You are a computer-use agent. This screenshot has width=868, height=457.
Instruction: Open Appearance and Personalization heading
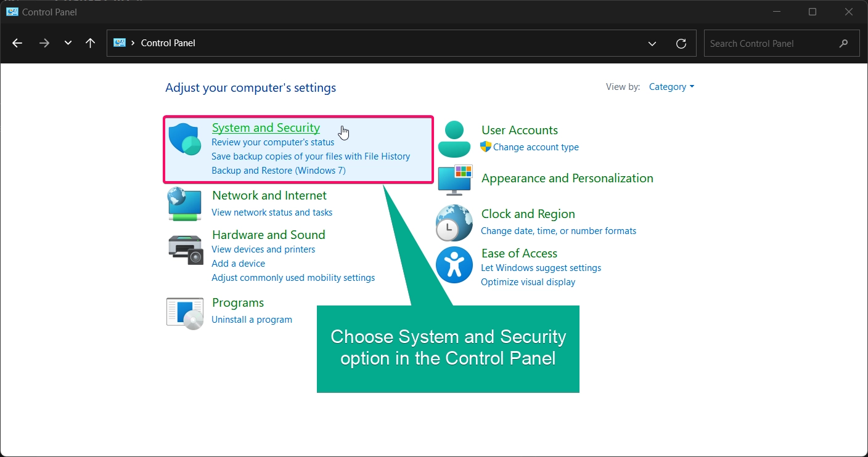point(567,178)
